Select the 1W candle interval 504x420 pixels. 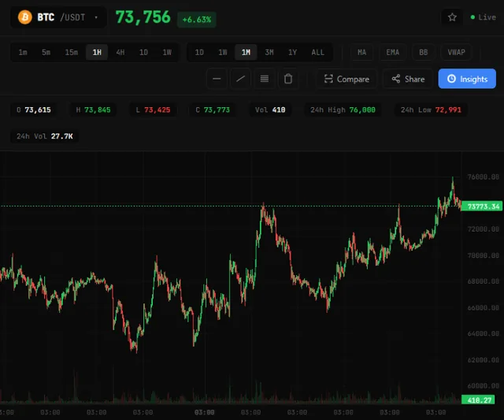click(167, 52)
